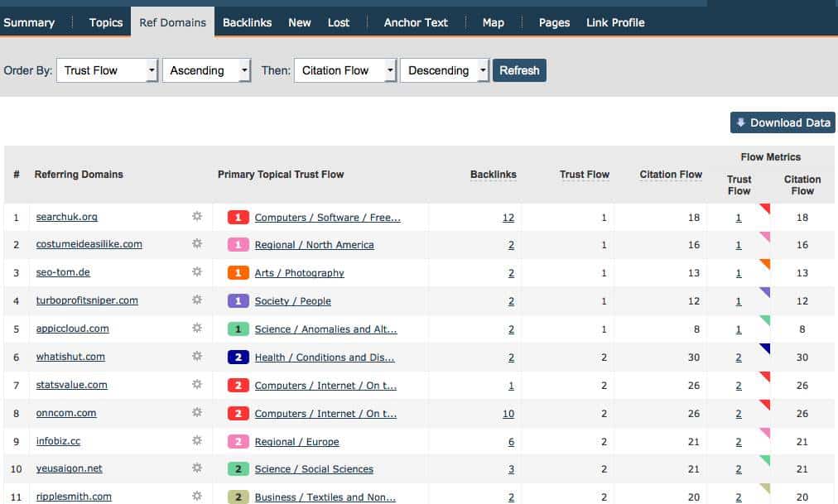Open settings gear for costumeideasilike.com
838x504 pixels.
tap(197, 243)
